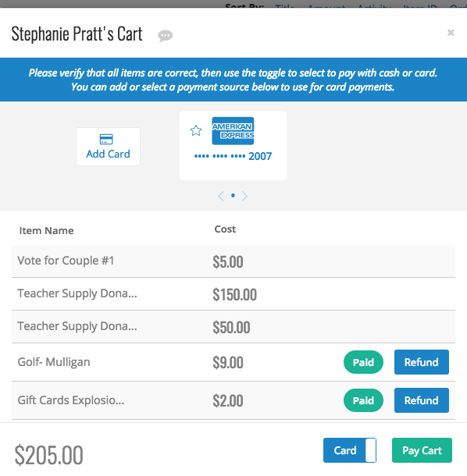Click the credit card icon above Add Card
The image size is (467, 476).
click(x=106, y=140)
